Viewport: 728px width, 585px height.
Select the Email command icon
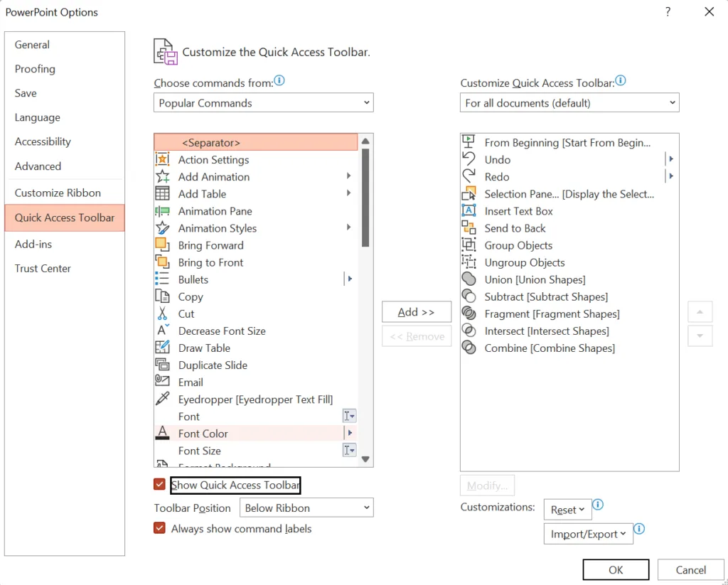[x=162, y=381]
